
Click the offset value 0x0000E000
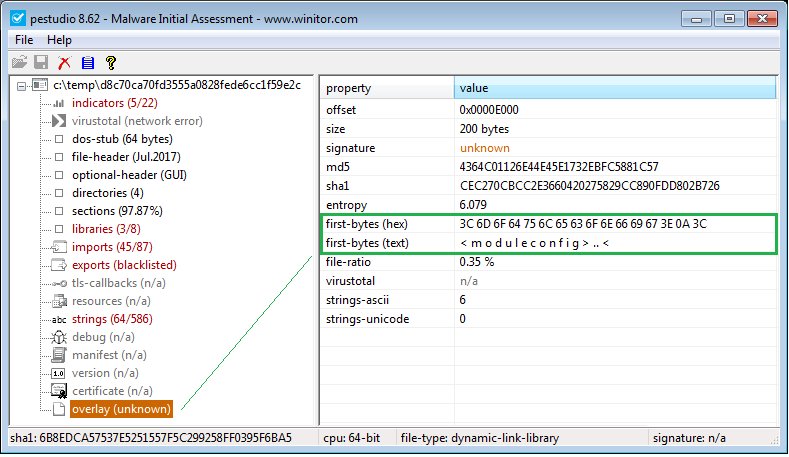click(489, 110)
